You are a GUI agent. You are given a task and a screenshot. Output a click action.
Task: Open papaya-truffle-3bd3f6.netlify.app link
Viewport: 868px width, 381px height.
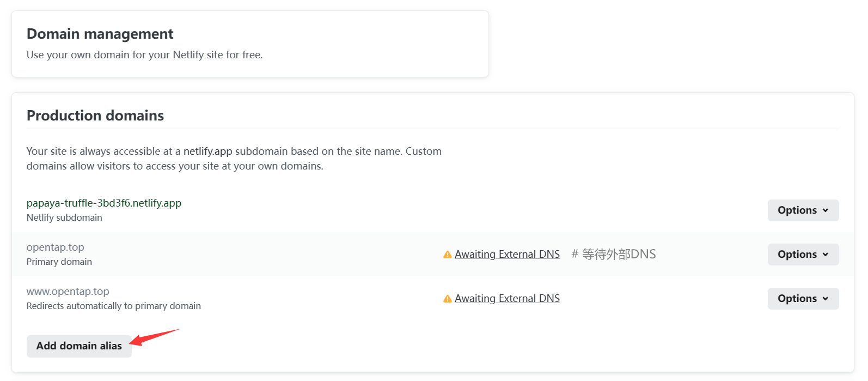coord(104,203)
